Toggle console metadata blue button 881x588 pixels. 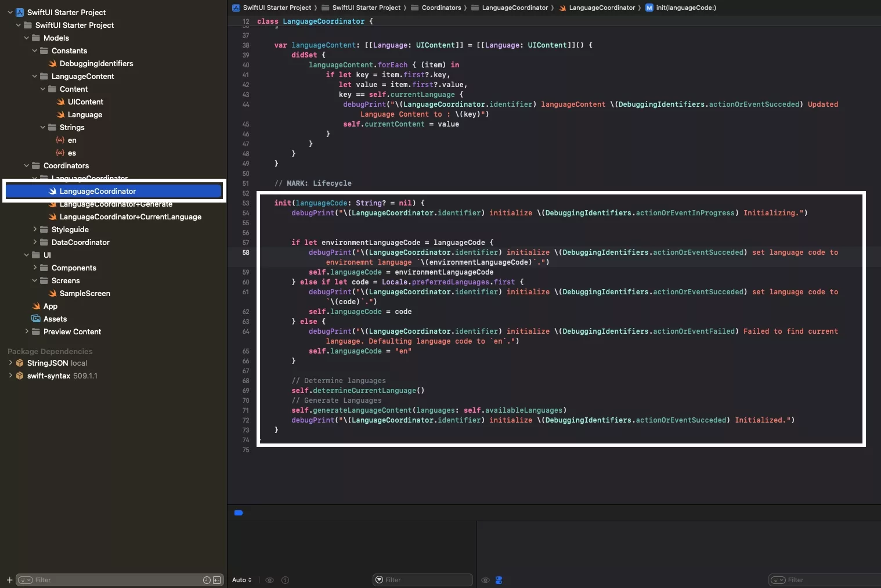(x=499, y=580)
